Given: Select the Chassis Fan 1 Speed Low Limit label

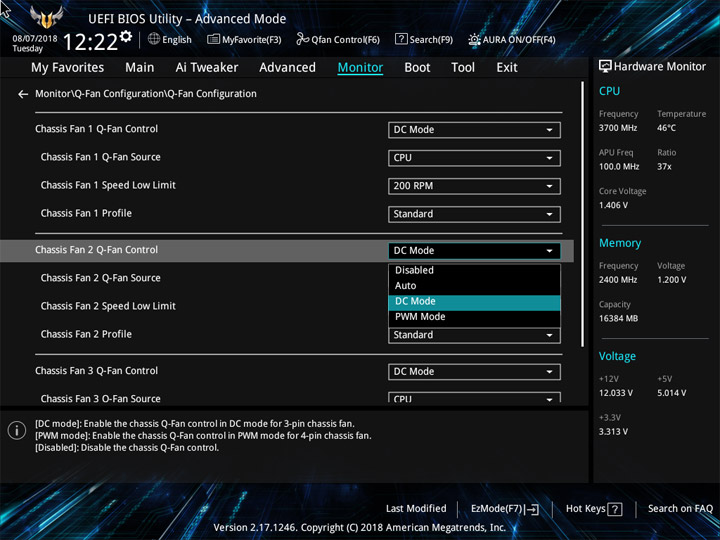Looking at the screenshot, I should (108, 185).
